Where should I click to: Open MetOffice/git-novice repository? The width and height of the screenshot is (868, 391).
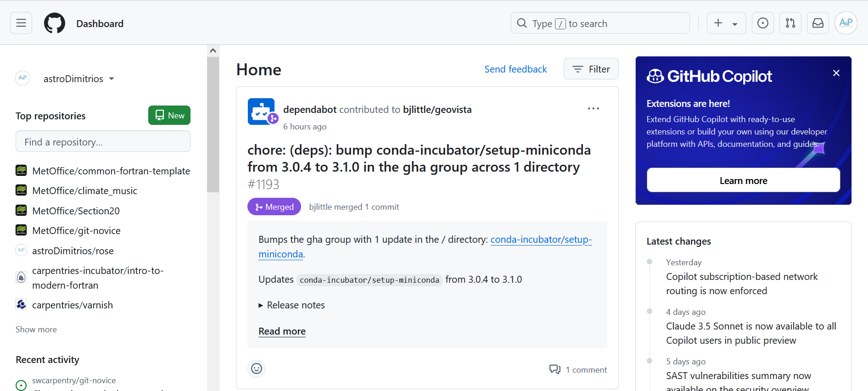[76, 230]
